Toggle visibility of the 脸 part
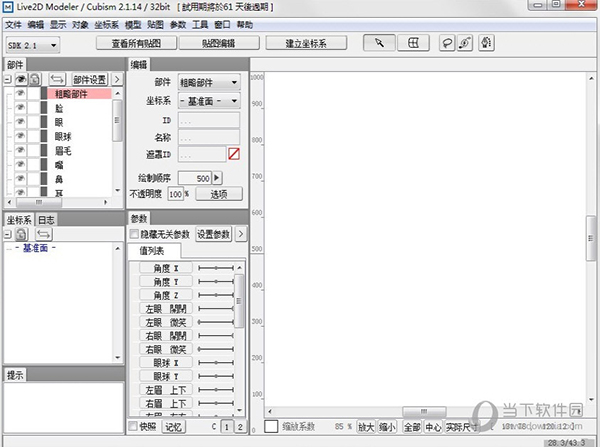The height and width of the screenshot is (447, 600). (x=19, y=108)
